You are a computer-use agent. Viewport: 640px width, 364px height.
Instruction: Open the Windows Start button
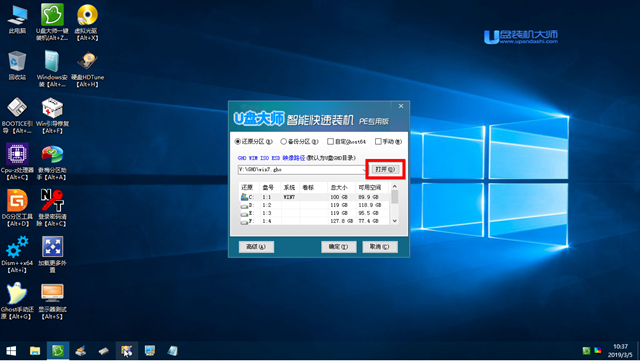coord(11,351)
